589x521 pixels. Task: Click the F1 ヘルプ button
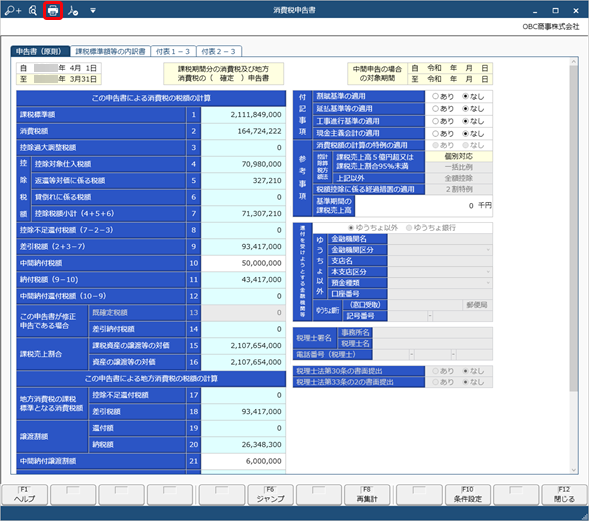(24, 494)
